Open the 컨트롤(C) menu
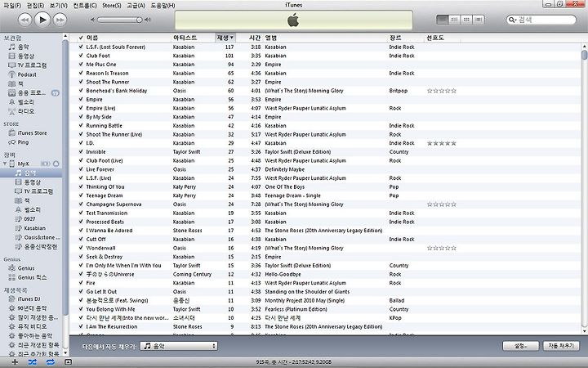 pyautogui.click(x=85, y=5)
